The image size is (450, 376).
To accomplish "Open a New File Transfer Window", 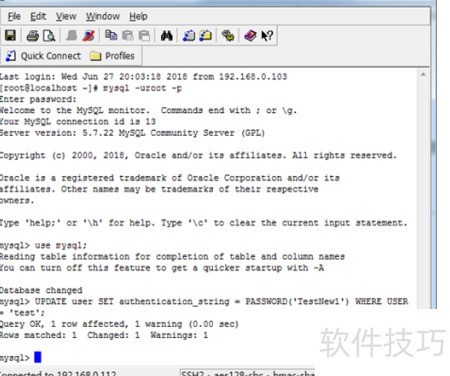I will pyautogui.click(x=206, y=35).
